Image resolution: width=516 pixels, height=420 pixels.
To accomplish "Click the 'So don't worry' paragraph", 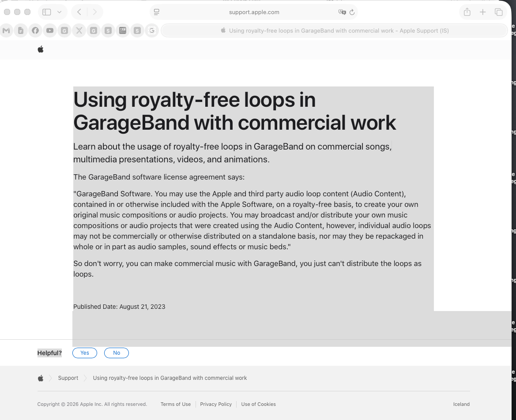I will tap(247, 269).
